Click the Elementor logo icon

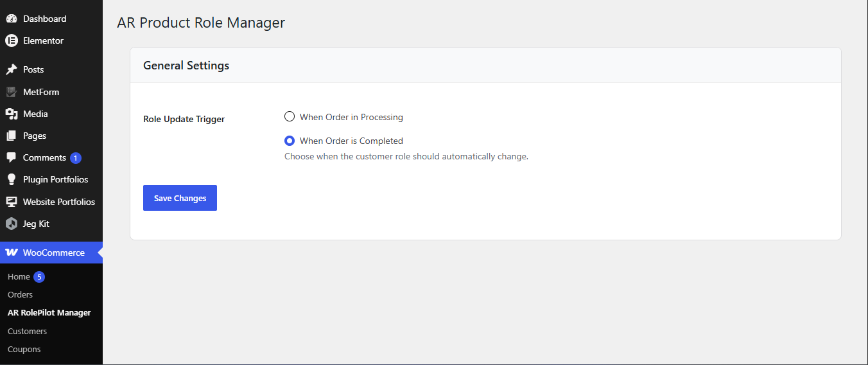point(11,40)
